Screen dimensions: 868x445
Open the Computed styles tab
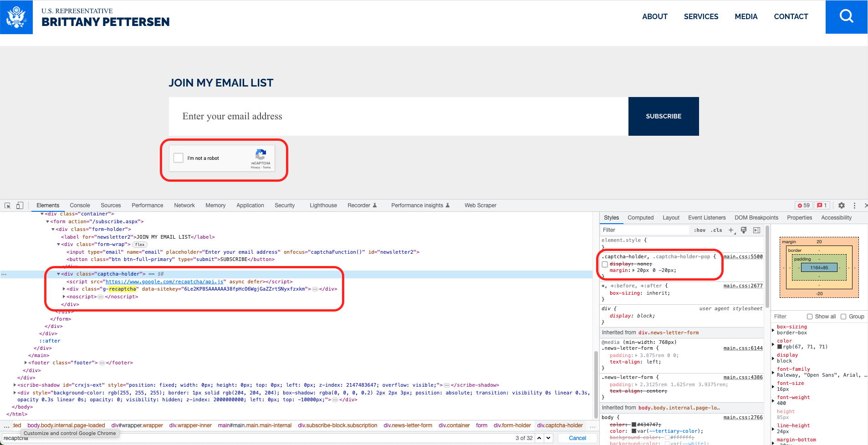pos(640,218)
